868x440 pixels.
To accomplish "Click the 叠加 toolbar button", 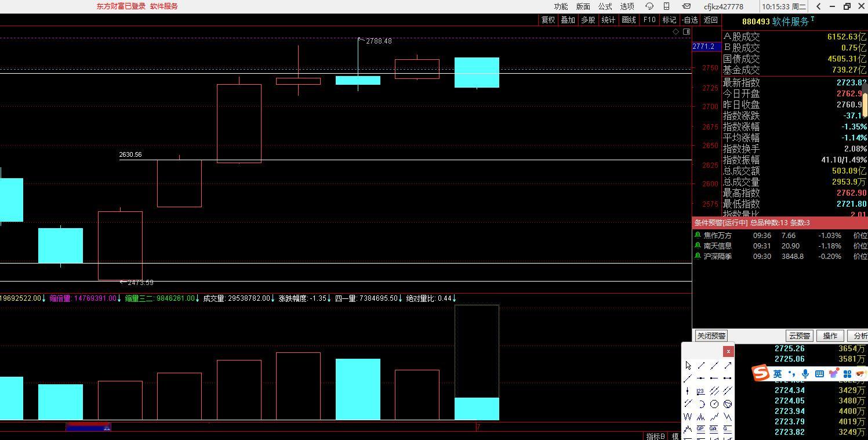I will [568, 20].
